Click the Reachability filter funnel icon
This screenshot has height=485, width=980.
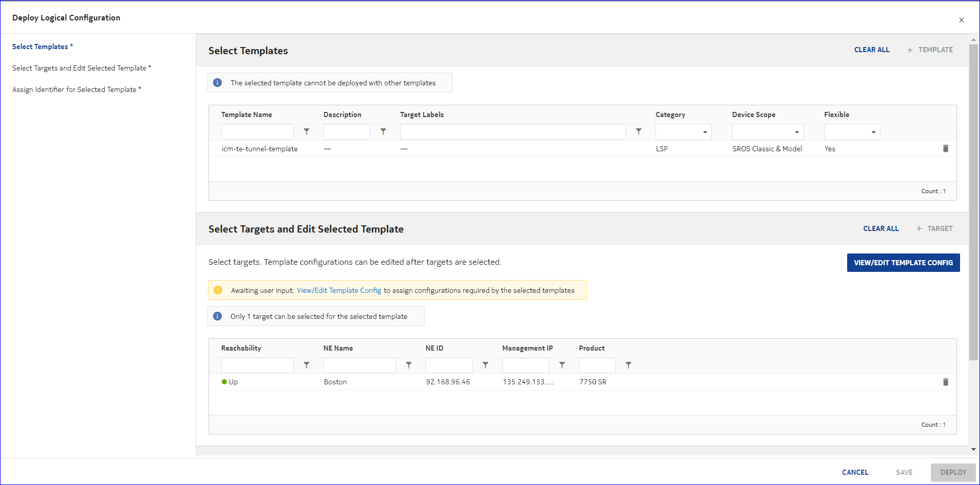coord(307,365)
